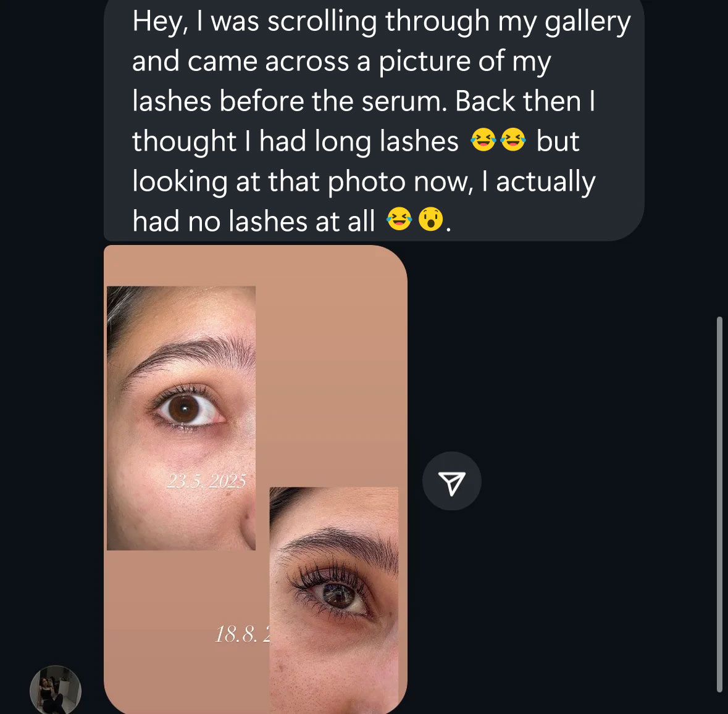This screenshot has height=714, width=728.
Task: Click the text "looking at that photo now"
Action: tap(303, 181)
